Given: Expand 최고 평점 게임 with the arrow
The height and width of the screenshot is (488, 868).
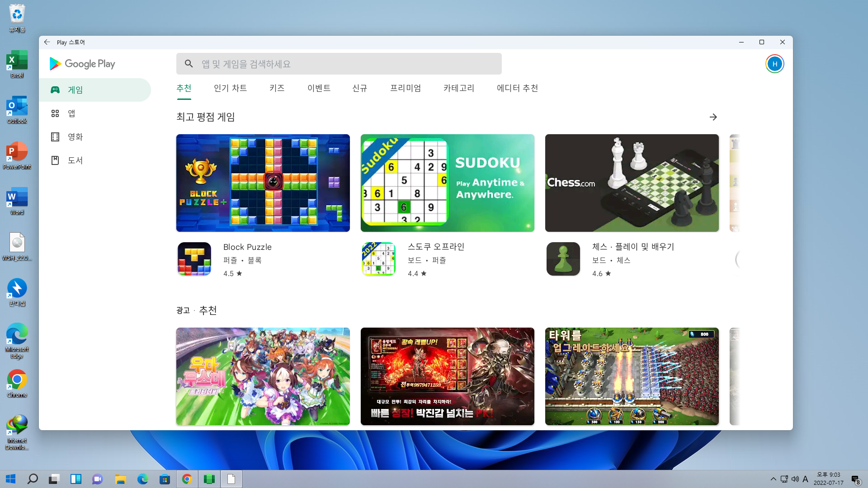Looking at the screenshot, I should click(x=713, y=117).
